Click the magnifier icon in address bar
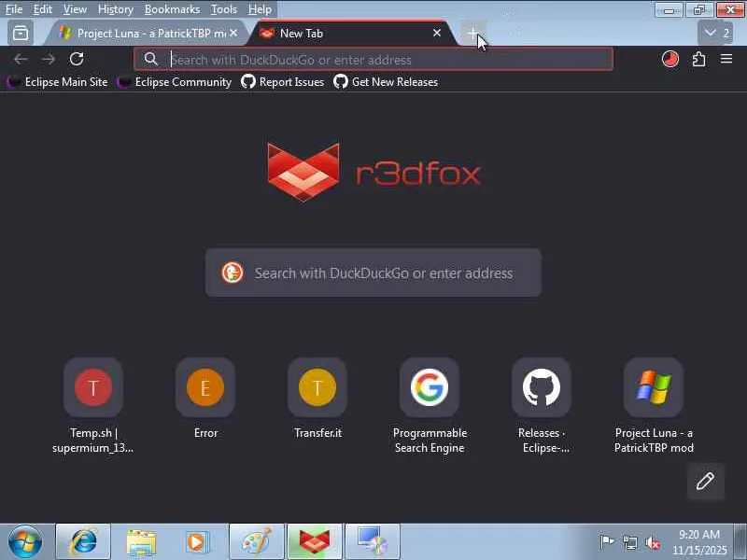Viewport: 747px width, 560px height. pos(150,59)
